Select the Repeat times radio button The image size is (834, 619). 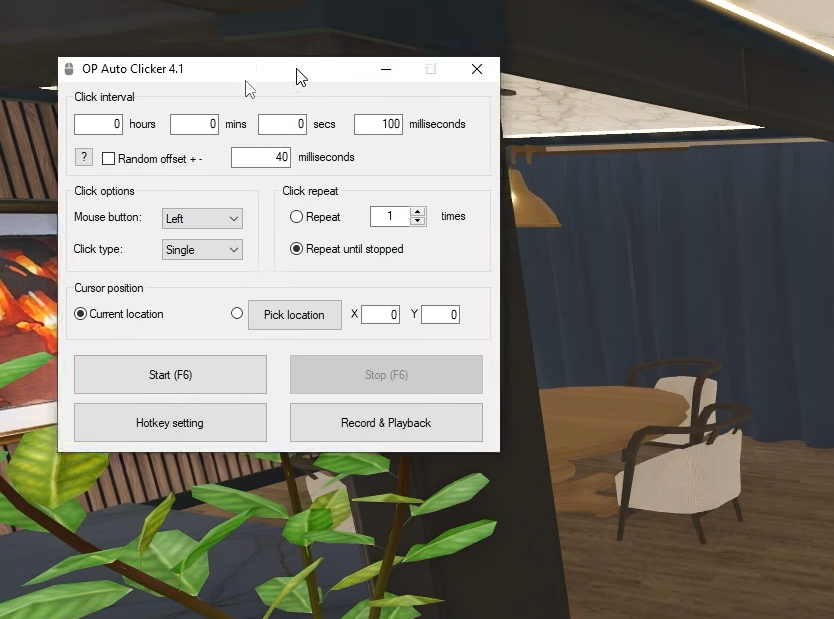[x=296, y=216]
